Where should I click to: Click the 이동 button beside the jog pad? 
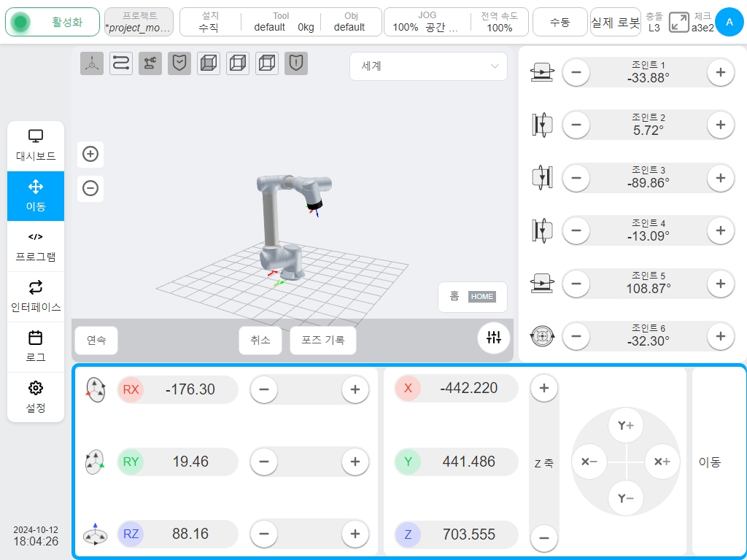(710, 462)
